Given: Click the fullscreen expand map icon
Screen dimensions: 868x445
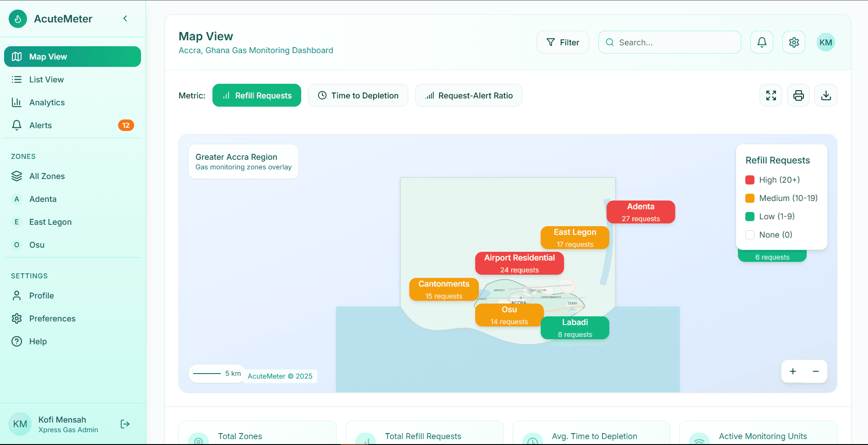Looking at the screenshot, I should click(x=771, y=95).
